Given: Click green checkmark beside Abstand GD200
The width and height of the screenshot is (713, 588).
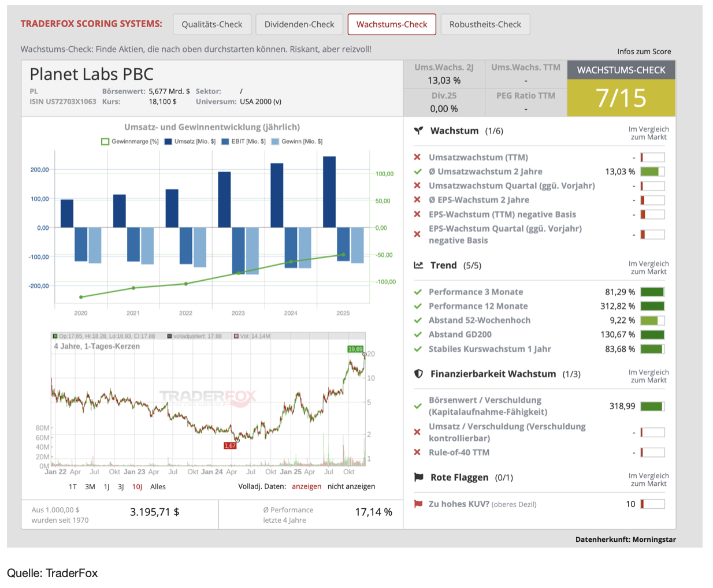Looking at the screenshot, I should pyautogui.click(x=418, y=334).
